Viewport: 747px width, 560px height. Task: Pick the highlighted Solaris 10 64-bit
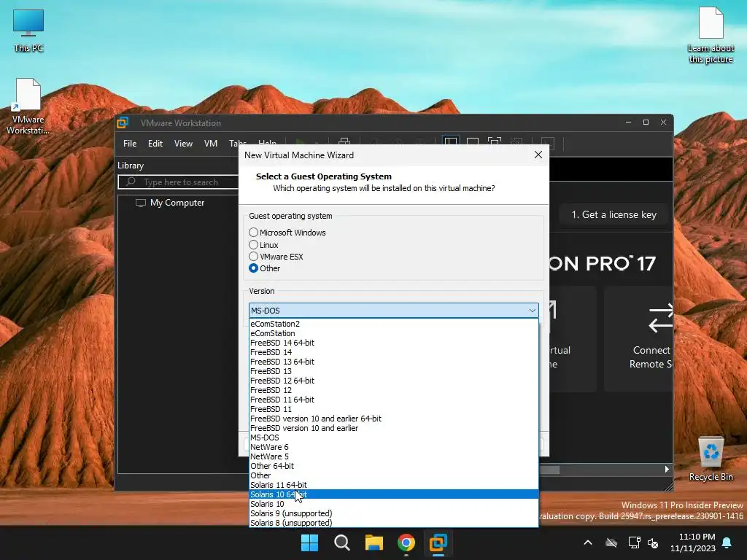click(x=393, y=494)
